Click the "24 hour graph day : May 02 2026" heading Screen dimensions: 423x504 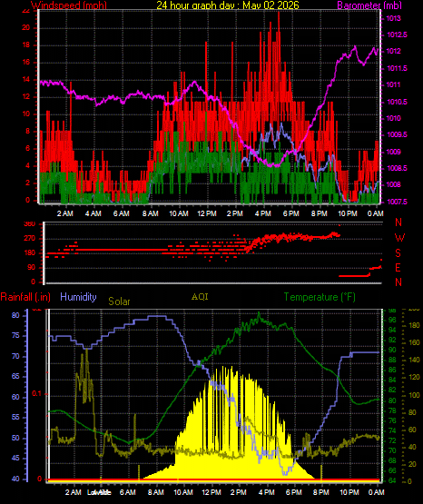click(228, 5)
